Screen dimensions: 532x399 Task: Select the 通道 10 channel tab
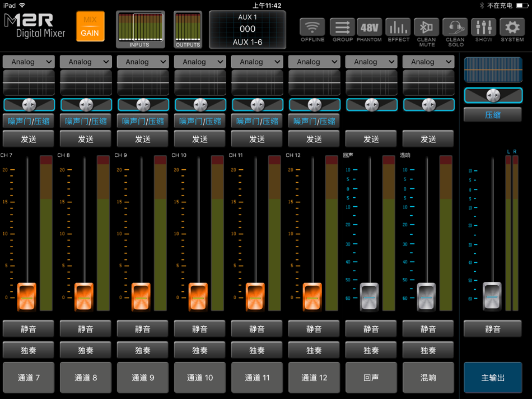pos(200,378)
